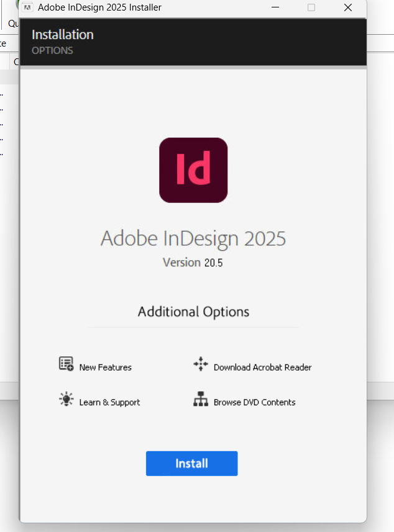The image size is (394, 532).
Task: Click the Adobe InDesign 2025 product title
Action: click(x=193, y=239)
